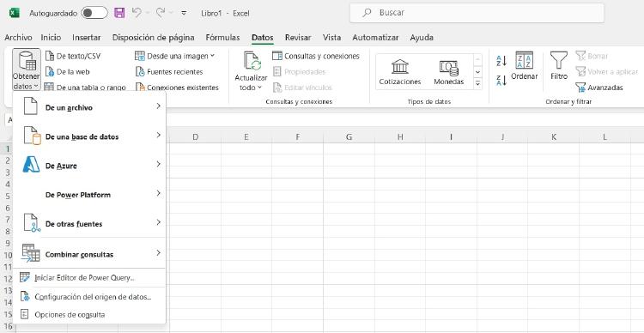Viewport: 644px width, 333px height.
Task: Open the Ayuda tab
Action: 422,38
